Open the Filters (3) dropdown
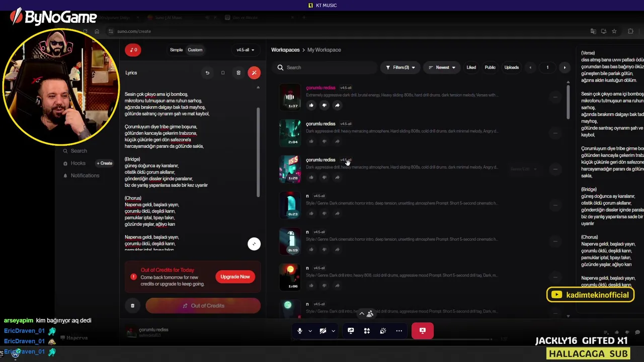 [x=400, y=67]
